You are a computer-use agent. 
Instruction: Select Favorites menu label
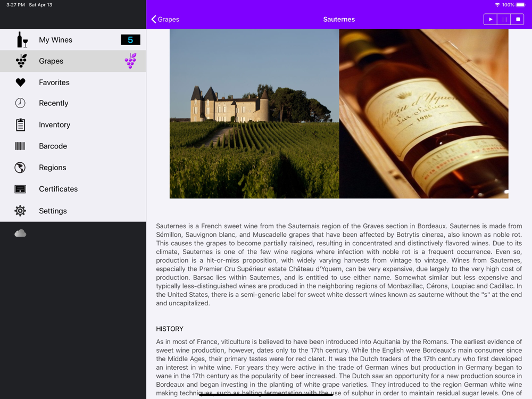coord(54,82)
